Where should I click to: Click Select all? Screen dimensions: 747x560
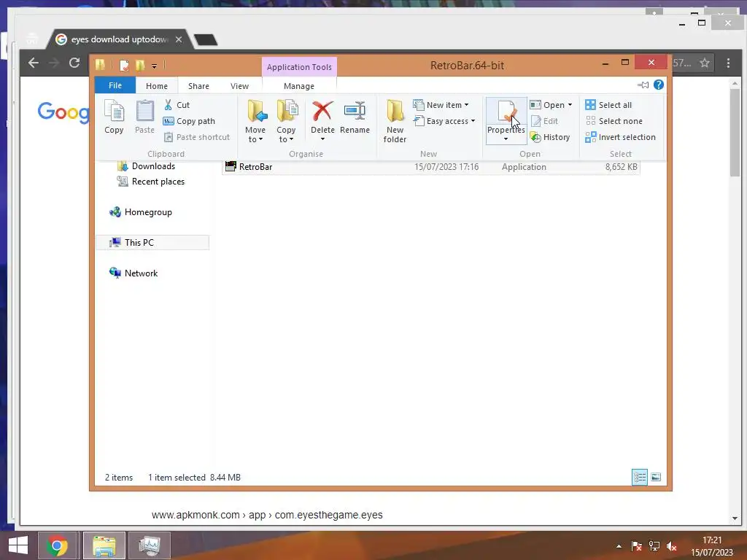click(x=608, y=105)
